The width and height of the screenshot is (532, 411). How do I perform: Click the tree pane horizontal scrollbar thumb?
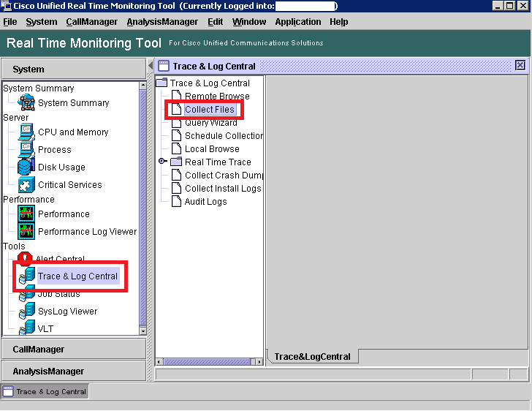coord(207,362)
